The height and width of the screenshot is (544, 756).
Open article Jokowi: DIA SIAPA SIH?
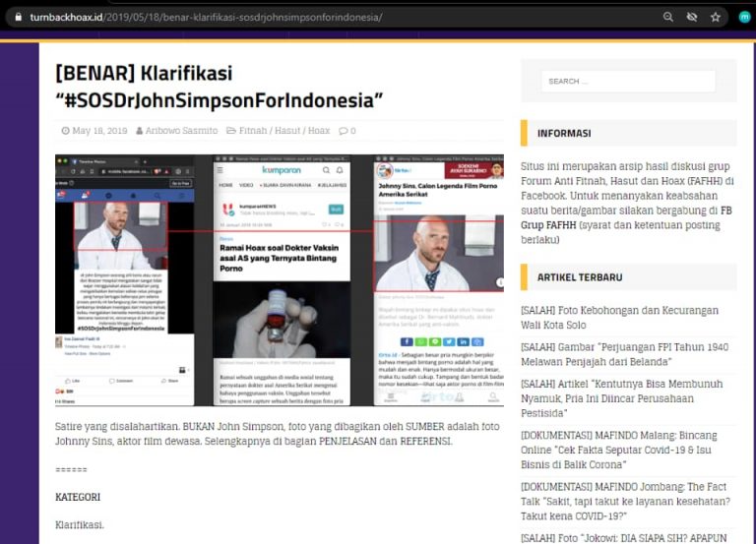click(x=624, y=538)
